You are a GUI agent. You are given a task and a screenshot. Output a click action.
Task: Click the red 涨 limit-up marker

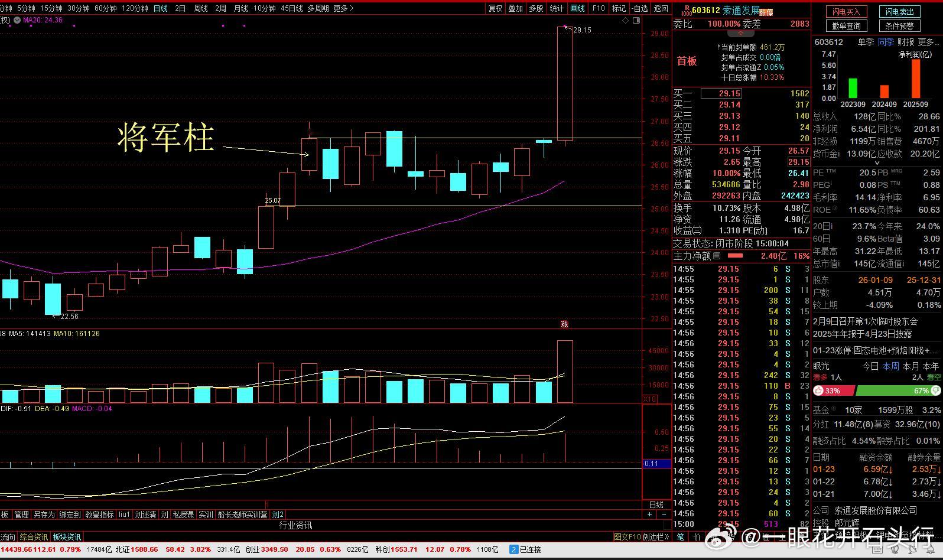[x=564, y=324]
